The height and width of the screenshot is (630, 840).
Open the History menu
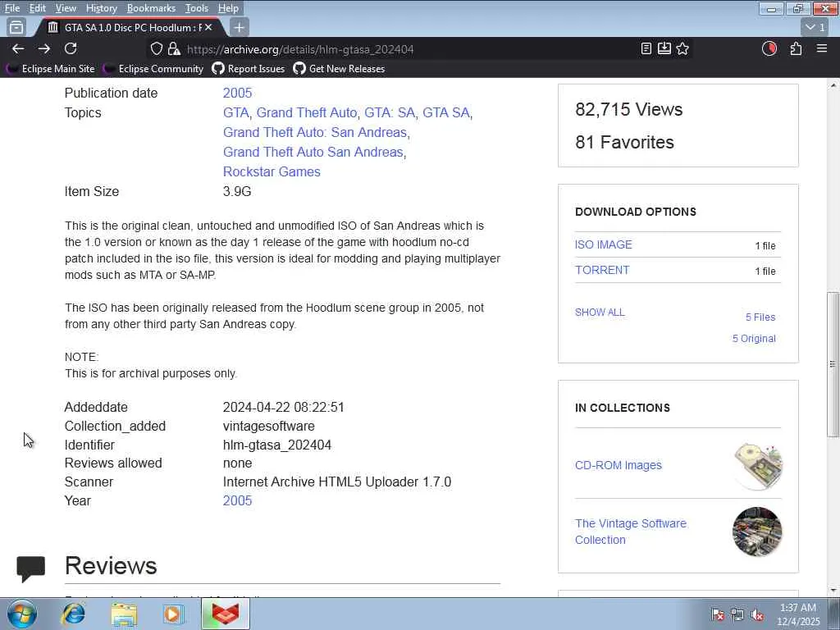(101, 8)
